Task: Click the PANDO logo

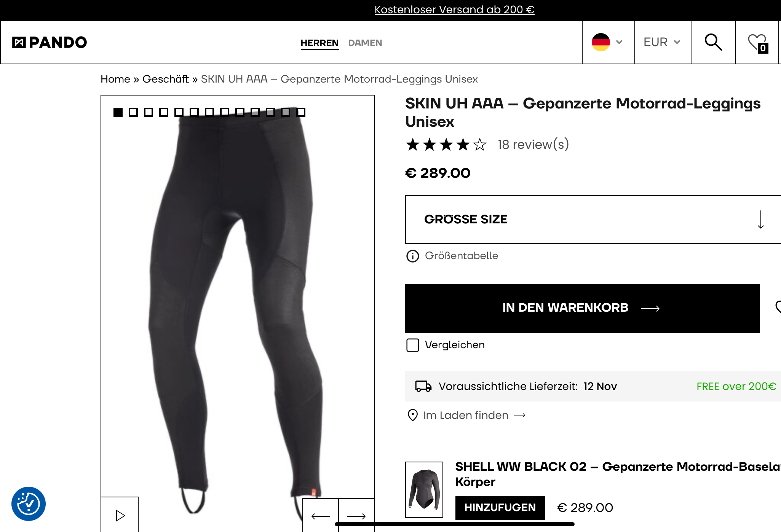Action: coord(50,42)
